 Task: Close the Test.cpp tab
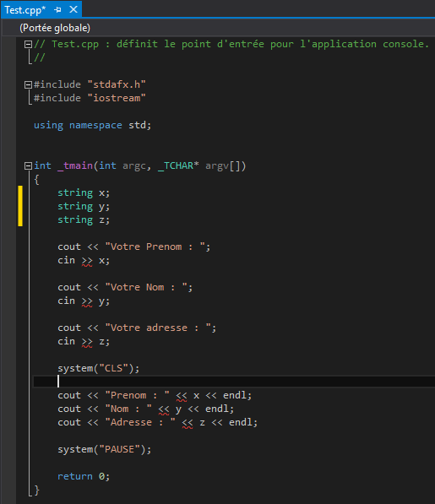click(73, 9)
